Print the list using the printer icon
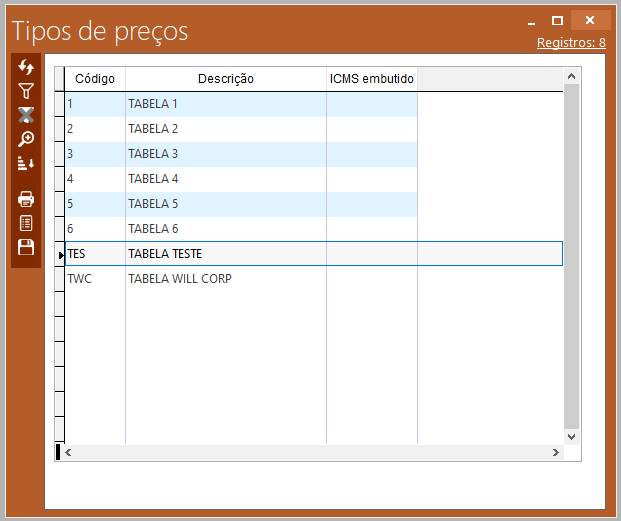621x521 pixels. [x=26, y=199]
